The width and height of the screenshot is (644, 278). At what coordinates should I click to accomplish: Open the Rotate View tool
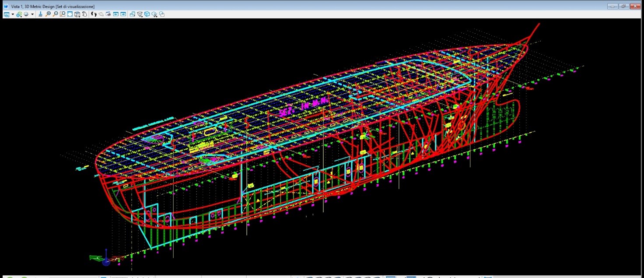(x=77, y=14)
